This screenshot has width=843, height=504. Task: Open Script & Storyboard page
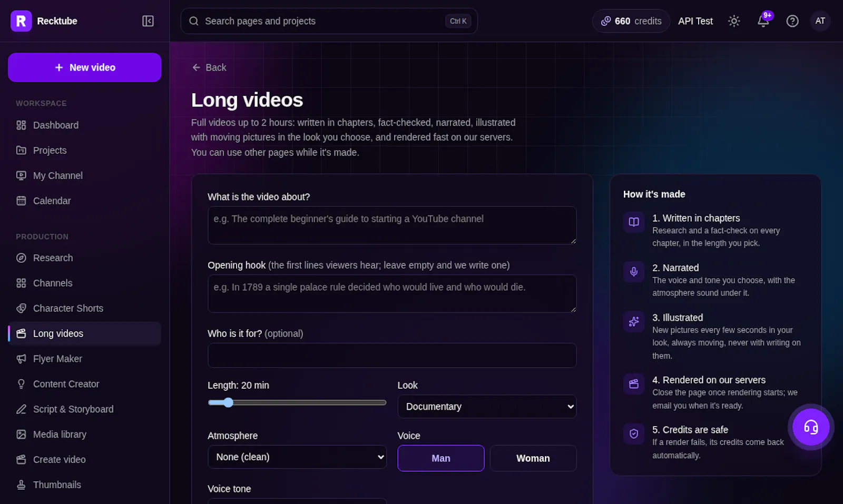coord(84,410)
